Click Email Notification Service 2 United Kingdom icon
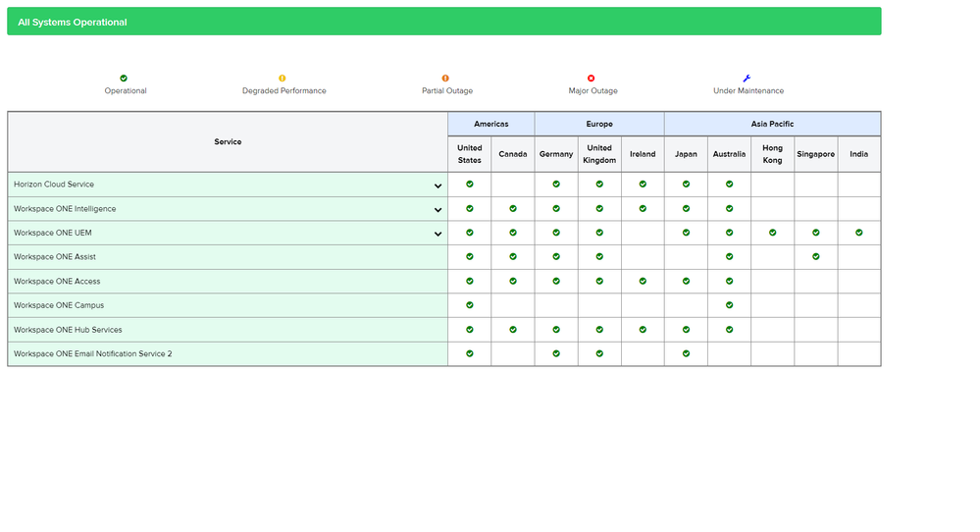This screenshot has width=980, height=532. tap(599, 353)
